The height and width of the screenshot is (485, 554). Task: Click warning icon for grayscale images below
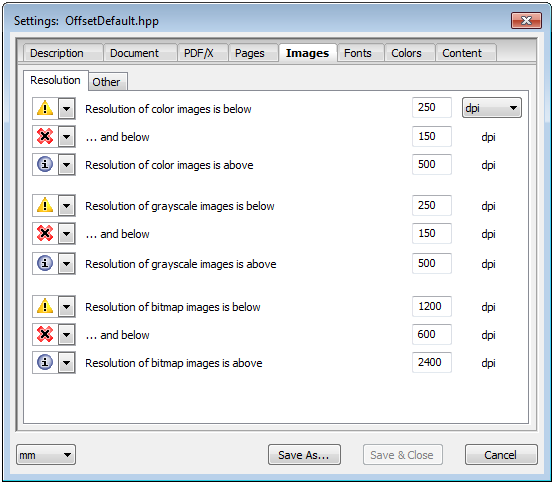(45, 205)
